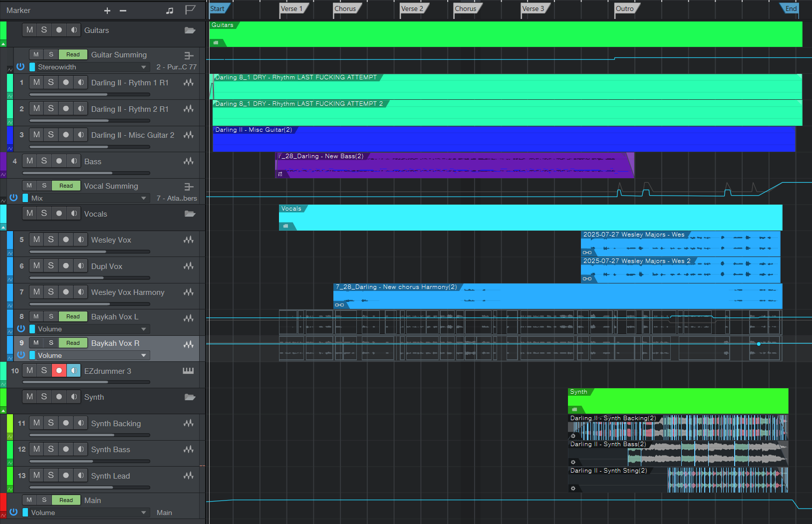Solo the Wesley Vox track
Screen dimensions: 812x524
(x=51, y=240)
